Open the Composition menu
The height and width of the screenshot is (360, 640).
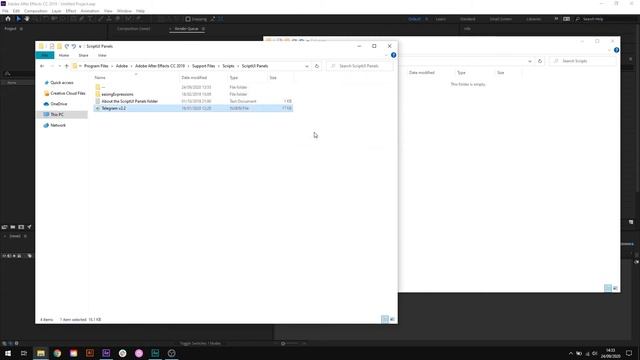[36, 11]
